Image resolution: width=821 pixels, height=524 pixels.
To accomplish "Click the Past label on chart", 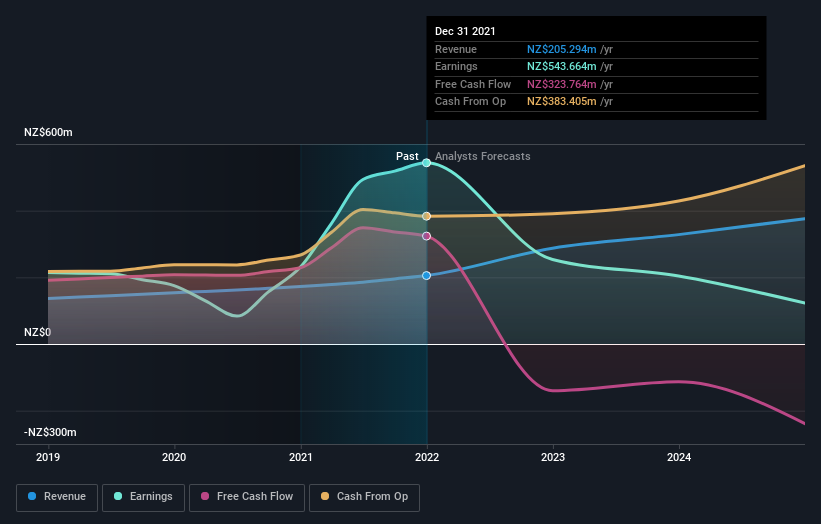I will [x=407, y=157].
